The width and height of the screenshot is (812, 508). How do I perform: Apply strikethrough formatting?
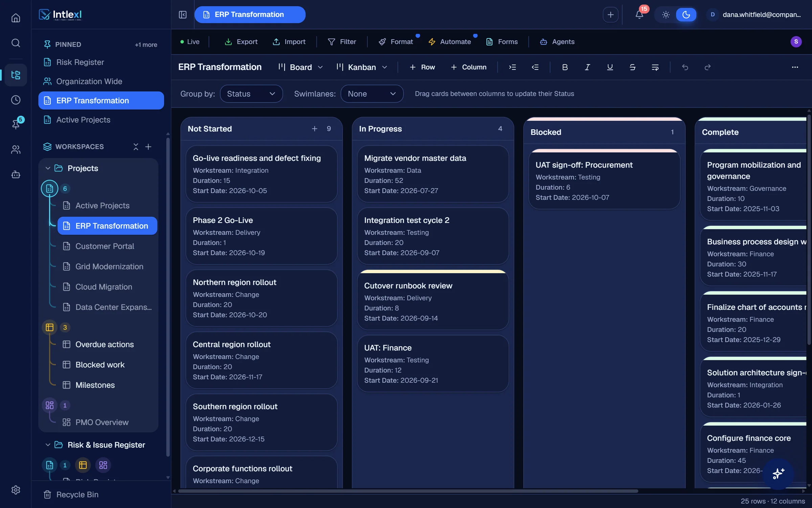coord(632,67)
